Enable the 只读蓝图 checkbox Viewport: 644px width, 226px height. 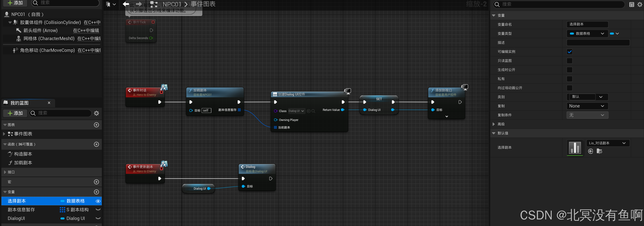[570, 61]
